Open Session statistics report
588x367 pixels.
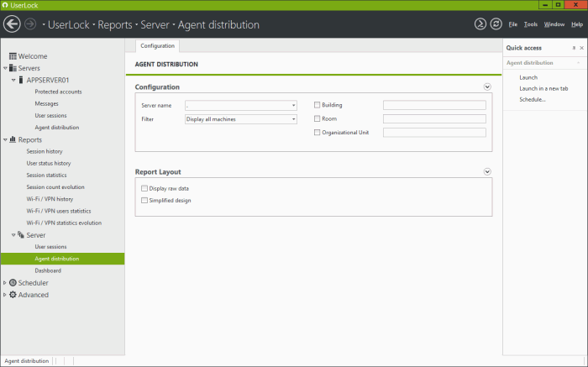46,175
